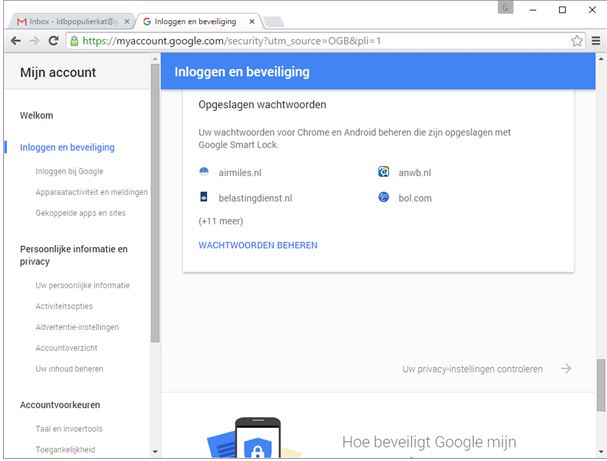607x461 pixels.
Task: Reload the page with the refresh icon
Action: (x=53, y=41)
